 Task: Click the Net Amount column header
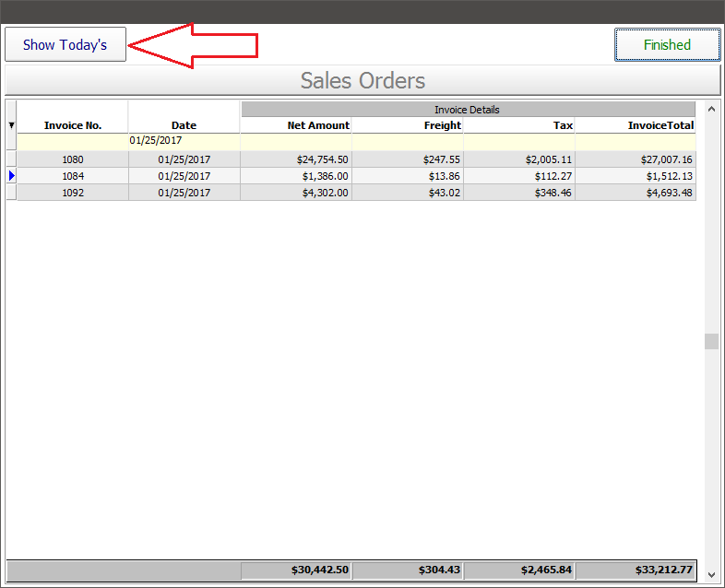(296, 125)
